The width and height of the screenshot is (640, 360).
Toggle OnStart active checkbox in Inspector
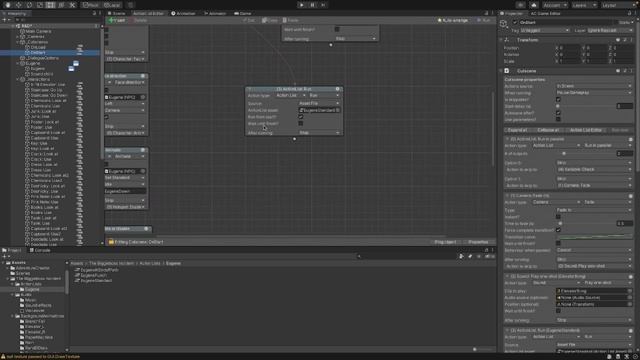click(x=515, y=22)
